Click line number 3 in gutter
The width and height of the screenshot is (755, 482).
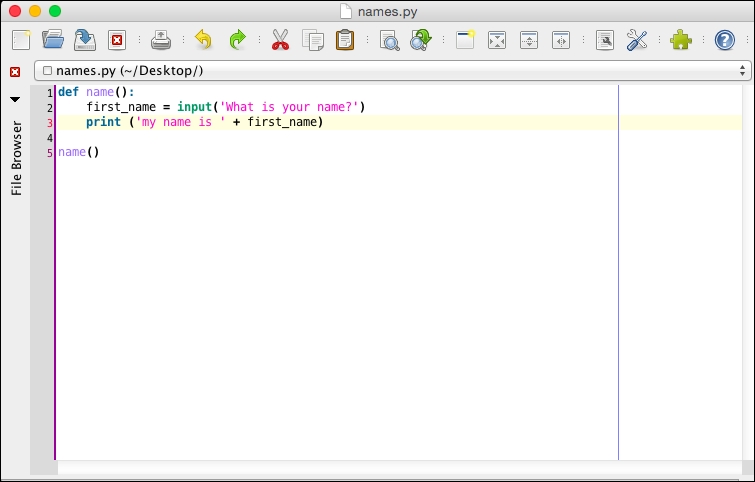point(50,123)
